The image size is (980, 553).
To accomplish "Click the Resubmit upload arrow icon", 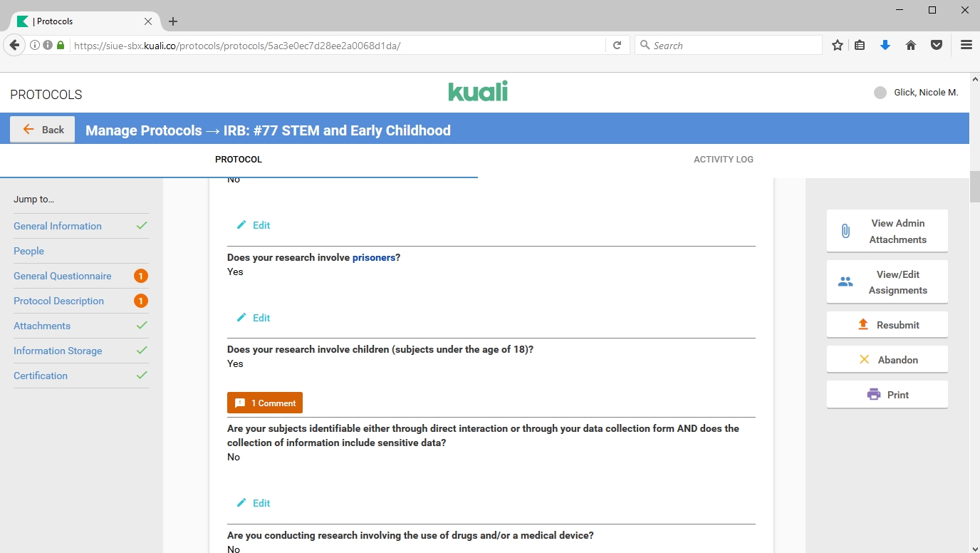I will pos(863,325).
